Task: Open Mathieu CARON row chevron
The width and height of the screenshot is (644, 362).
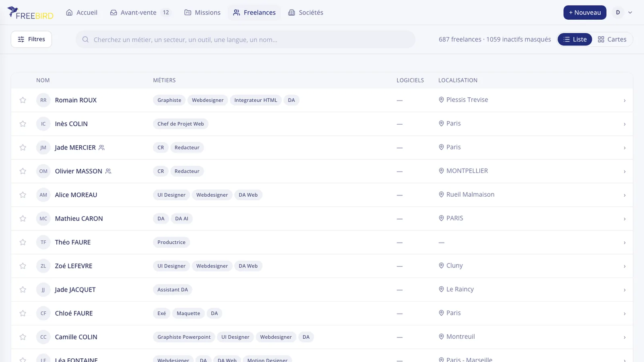Action: [624, 219]
